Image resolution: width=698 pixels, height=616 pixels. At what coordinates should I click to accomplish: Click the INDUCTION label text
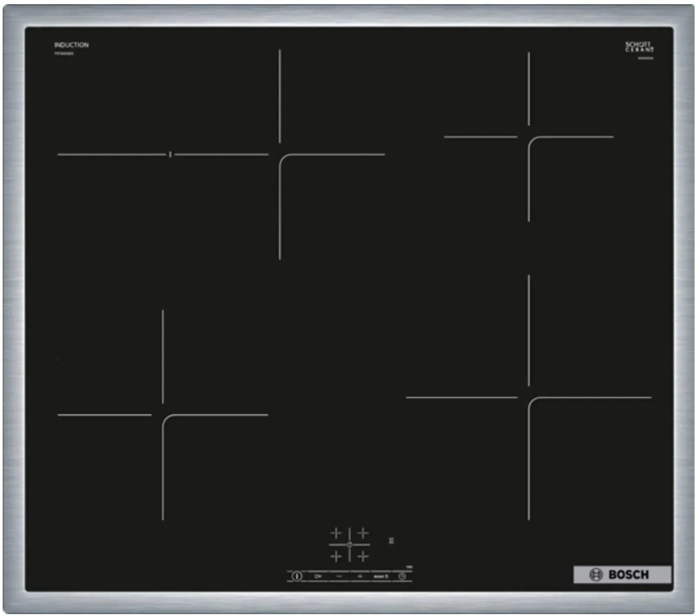point(71,45)
